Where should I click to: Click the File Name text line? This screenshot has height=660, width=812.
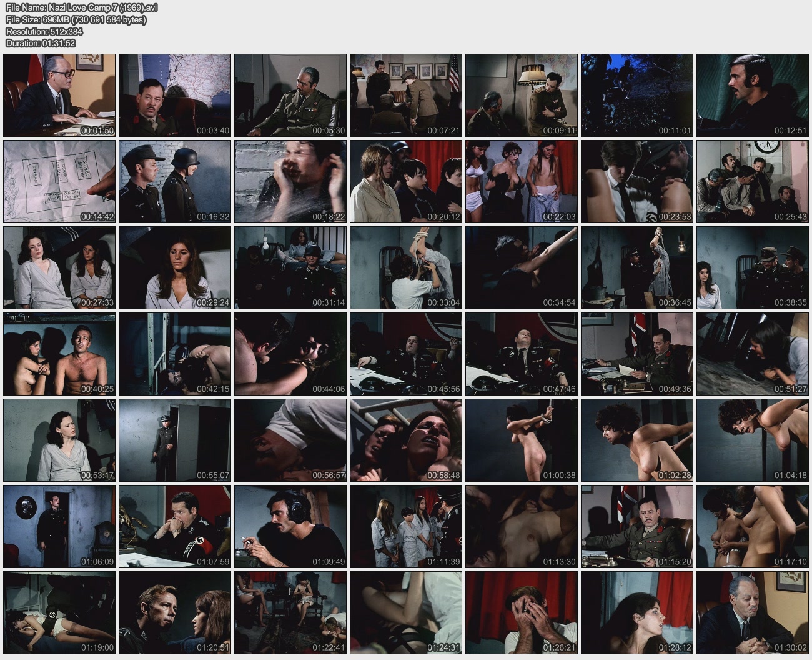[x=82, y=7]
